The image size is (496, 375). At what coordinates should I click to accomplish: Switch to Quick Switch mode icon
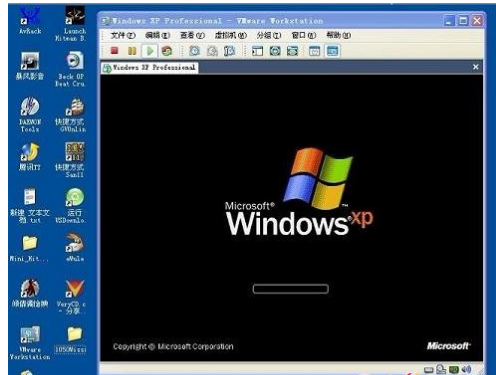click(275, 51)
